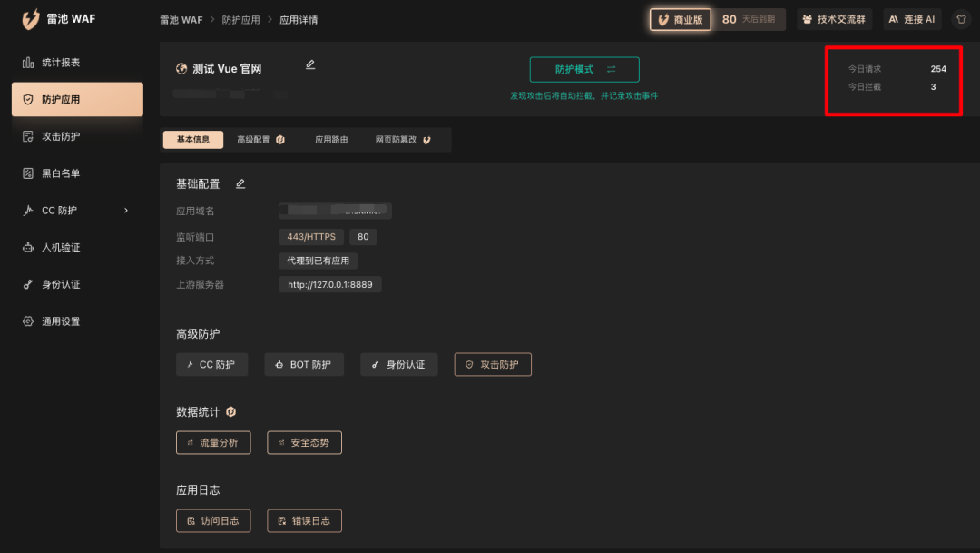980x553 pixels.
Task: Click the 雷池 WAF logo icon
Action: [x=31, y=19]
